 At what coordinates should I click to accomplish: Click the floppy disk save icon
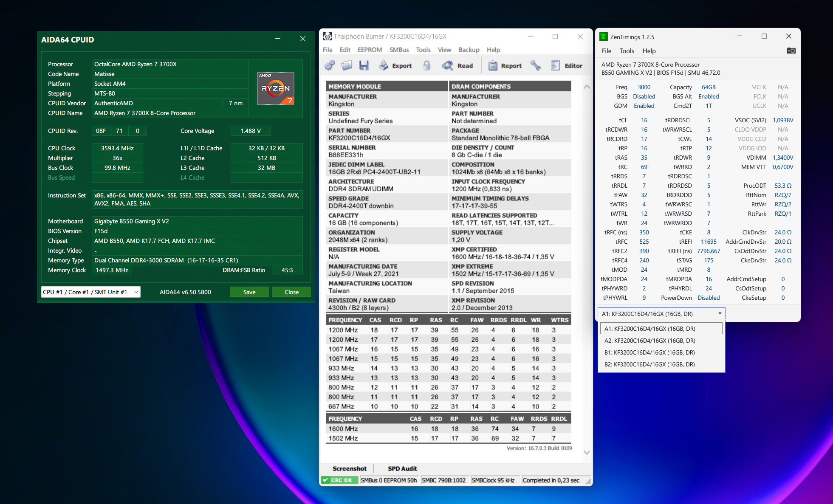tap(364, 65)
